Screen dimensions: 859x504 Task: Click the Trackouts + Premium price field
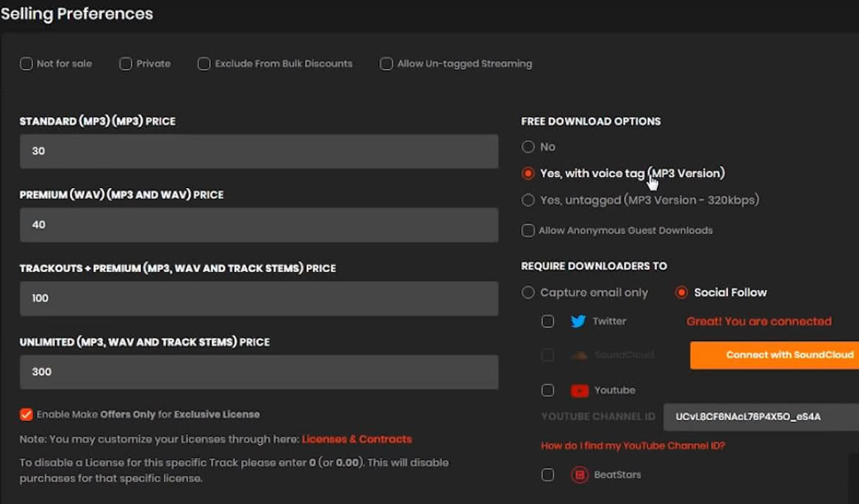(x=259, y=298)
